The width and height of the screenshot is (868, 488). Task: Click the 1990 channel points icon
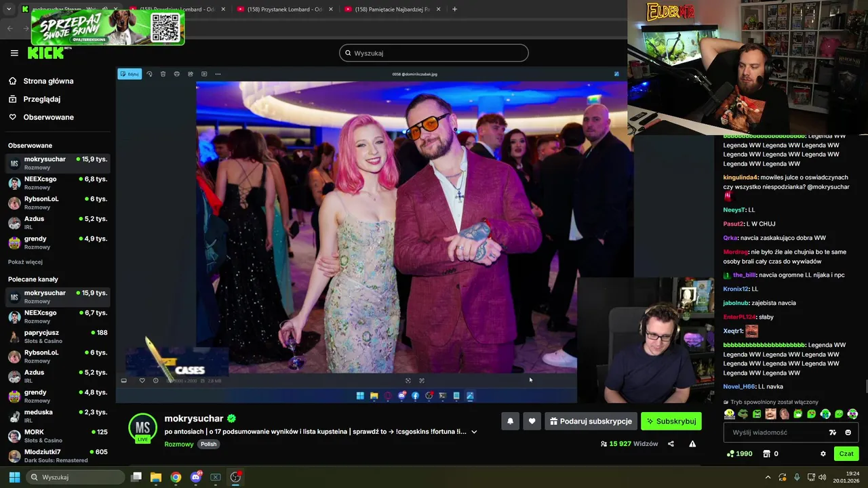click(730, 453)
